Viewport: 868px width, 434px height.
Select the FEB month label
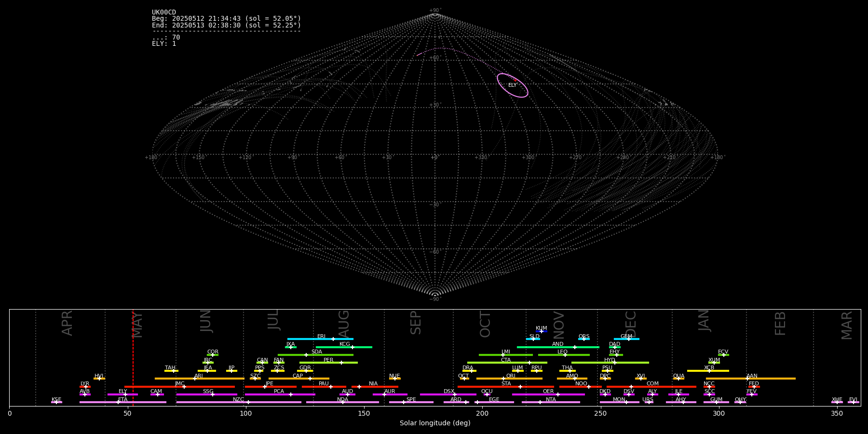click(780, 324)
